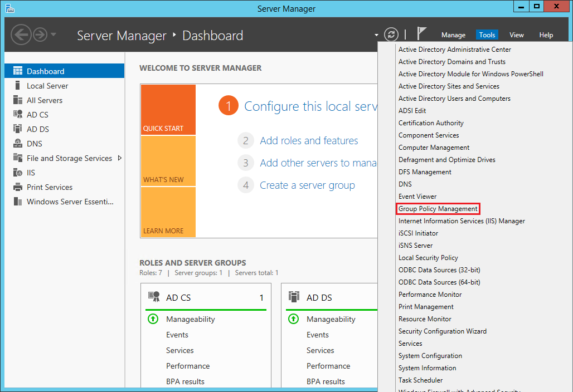Screen dimensions: 573x392
Task: Open Task Scheduler tool
Action: click(420, 380)
